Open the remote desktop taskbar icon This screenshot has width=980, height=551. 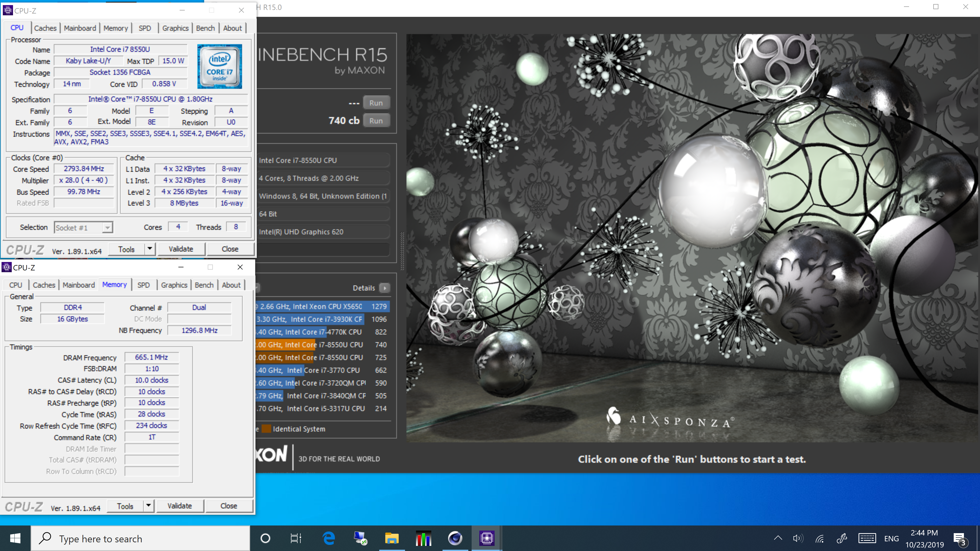click(x=360, y=539)
